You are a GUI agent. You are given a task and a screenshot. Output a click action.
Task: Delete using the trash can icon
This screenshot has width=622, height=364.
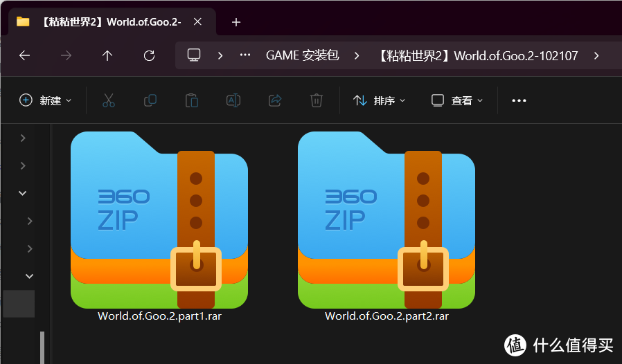[316, 100]
